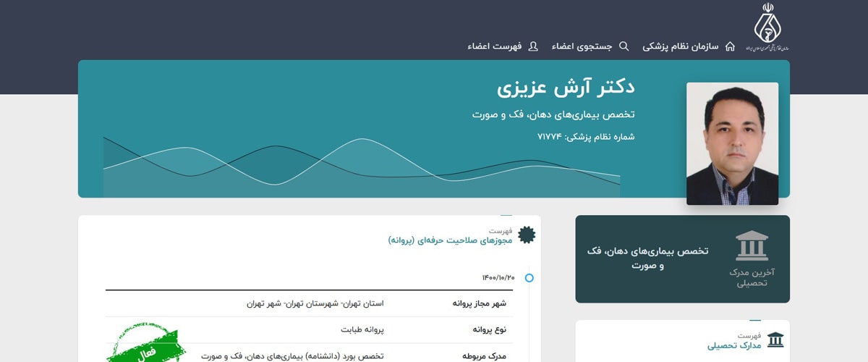Click مجوزهای صلاحیت حرفه‌ای (پروانه) heading
This screenshot has width=868, height=362.
point(450,240)
